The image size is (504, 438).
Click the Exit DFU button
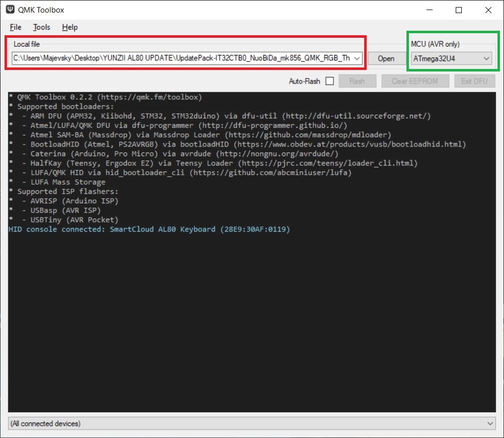[474, 81]
